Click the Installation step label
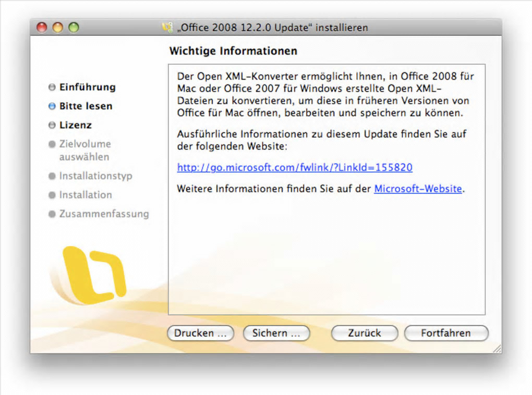 click(86, 195)
